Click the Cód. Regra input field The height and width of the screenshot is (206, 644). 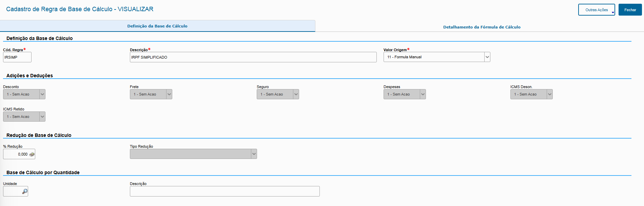tap(17, 57)
